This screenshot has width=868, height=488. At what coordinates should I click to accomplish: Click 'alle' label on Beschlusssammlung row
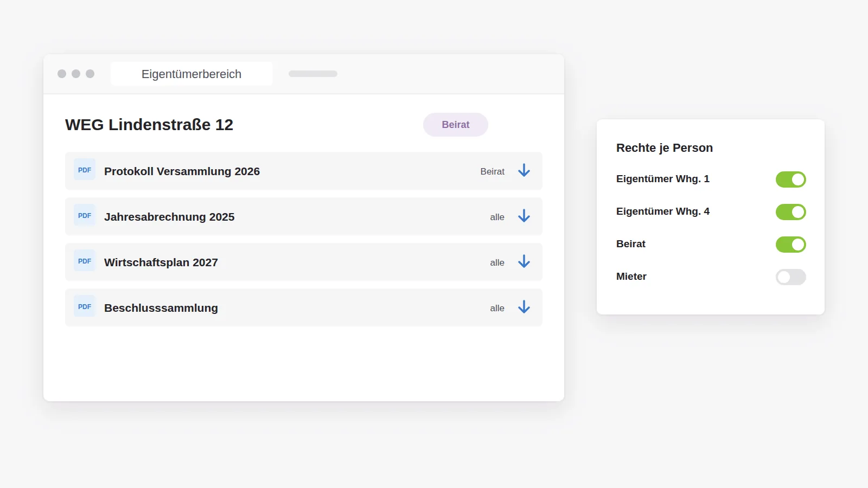tap(497, 308)
